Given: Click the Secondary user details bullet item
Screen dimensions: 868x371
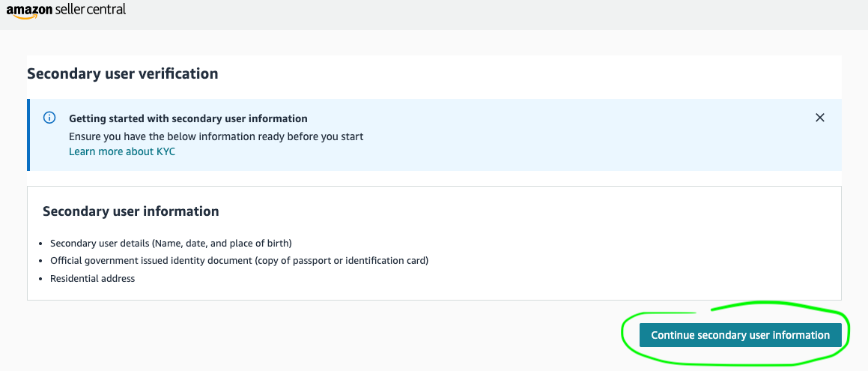Looking at the screenshot, I should 171,243.
